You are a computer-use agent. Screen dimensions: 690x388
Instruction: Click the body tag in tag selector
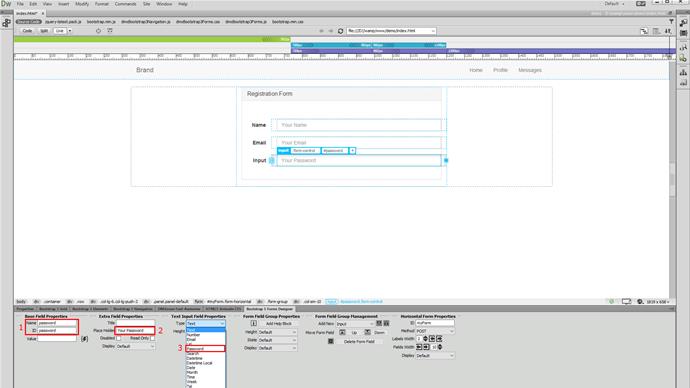pos(21,302)
